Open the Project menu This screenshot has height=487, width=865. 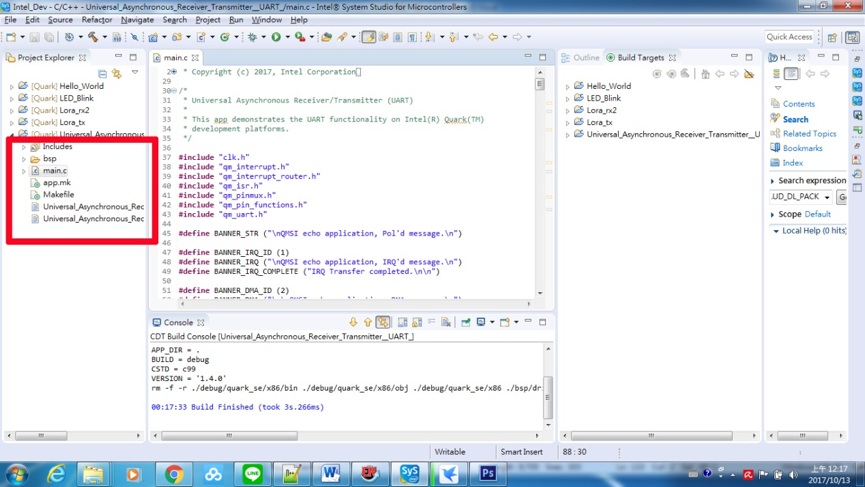click(x=207, y=20)
